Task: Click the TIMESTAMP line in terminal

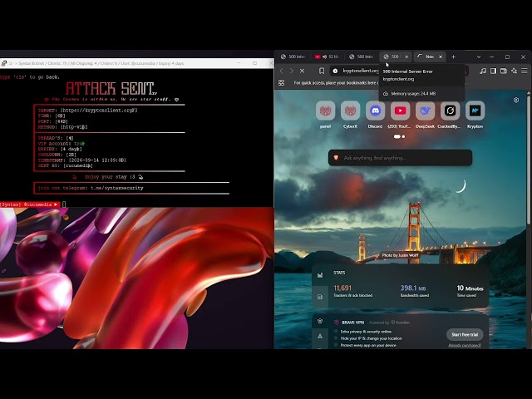Action: [81, 160]
